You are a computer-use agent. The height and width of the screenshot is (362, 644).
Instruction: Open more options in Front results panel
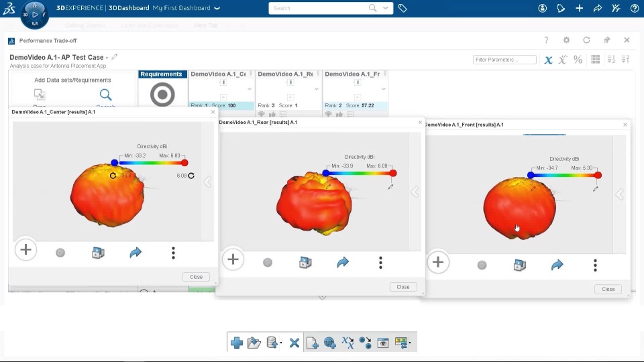pos(595,265)
